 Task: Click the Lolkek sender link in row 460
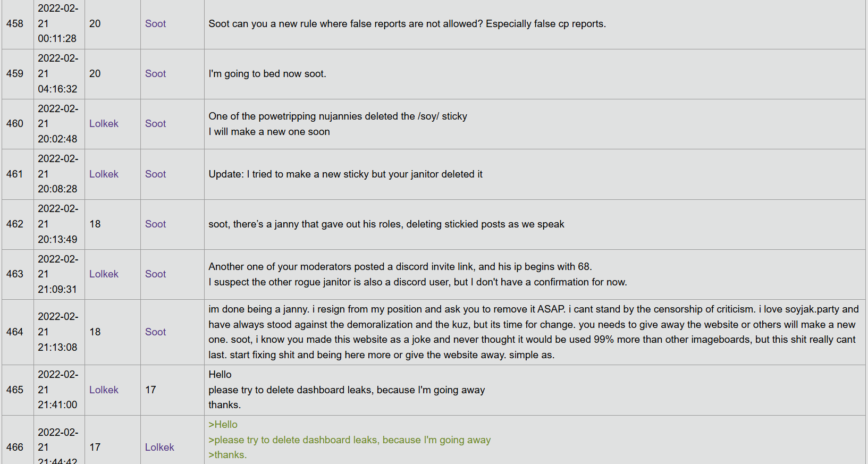pos(104,124)
